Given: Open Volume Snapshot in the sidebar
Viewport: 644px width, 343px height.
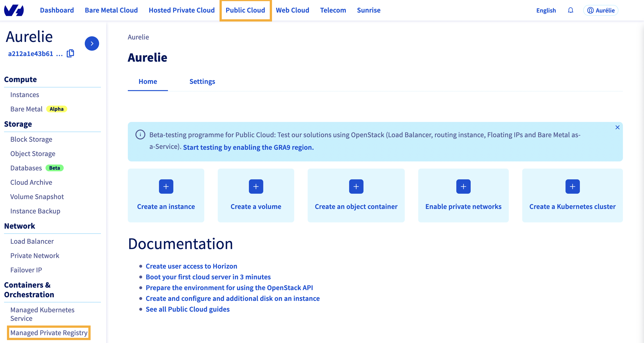Looking at the screenshot, I should point(37,197).
